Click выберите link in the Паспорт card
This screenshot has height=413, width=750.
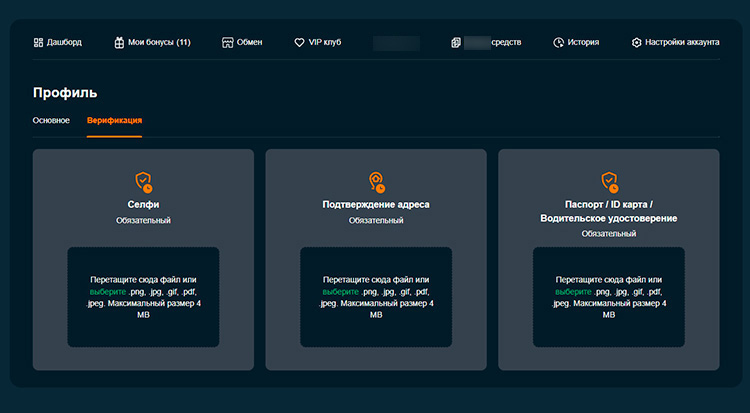574,291
